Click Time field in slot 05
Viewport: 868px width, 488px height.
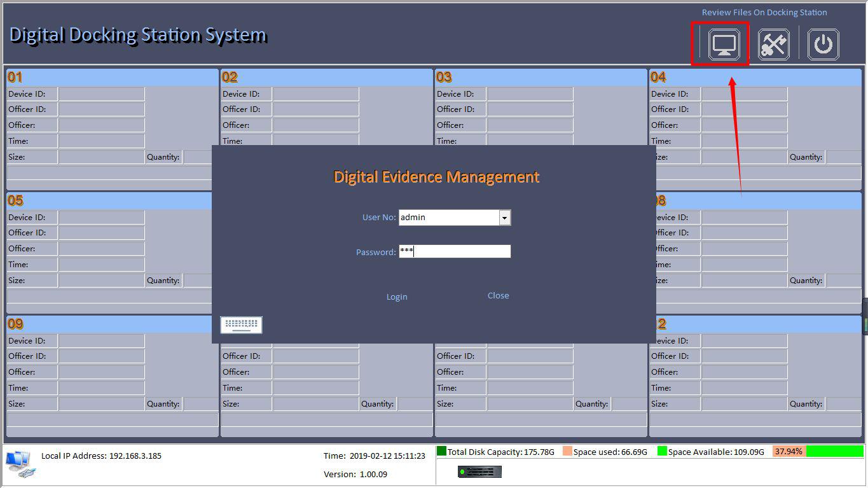(x=102, y=265)
